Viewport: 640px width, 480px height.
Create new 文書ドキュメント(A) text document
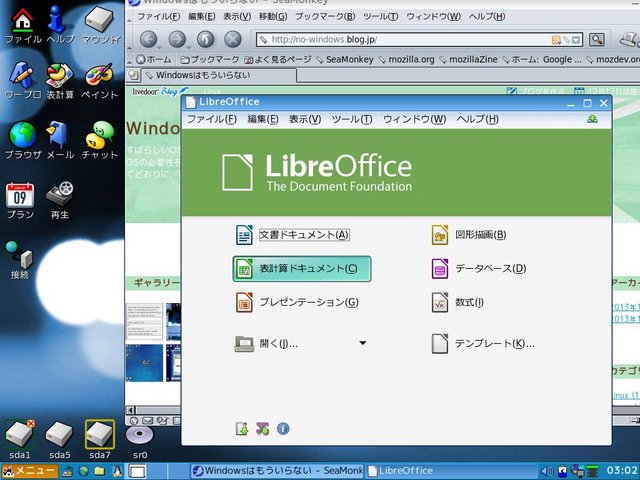pos(293,235)
